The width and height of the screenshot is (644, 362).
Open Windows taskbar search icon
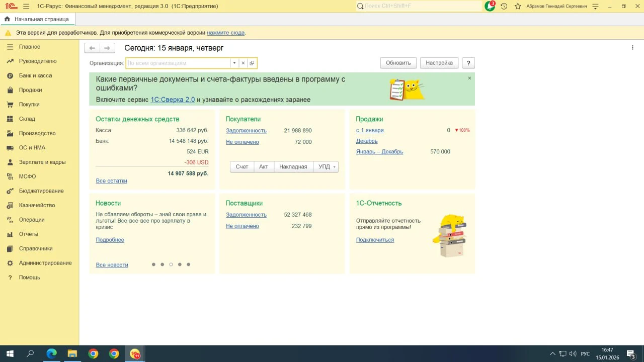pos(30,353)
